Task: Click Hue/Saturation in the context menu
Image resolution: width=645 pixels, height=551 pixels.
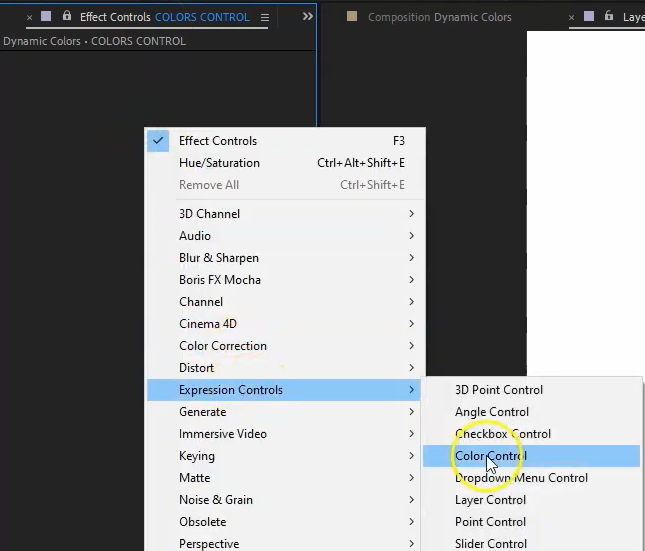Action: click(219, 163)
